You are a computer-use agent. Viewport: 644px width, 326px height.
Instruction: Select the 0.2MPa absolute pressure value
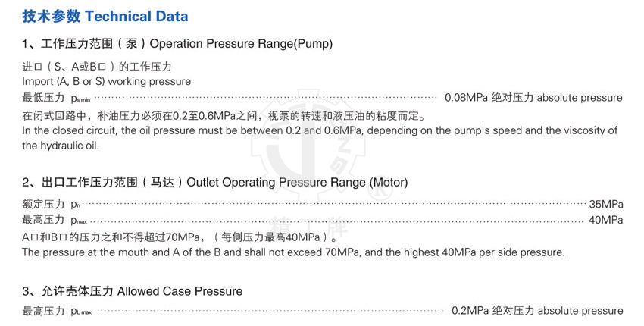tap(536, 311)
